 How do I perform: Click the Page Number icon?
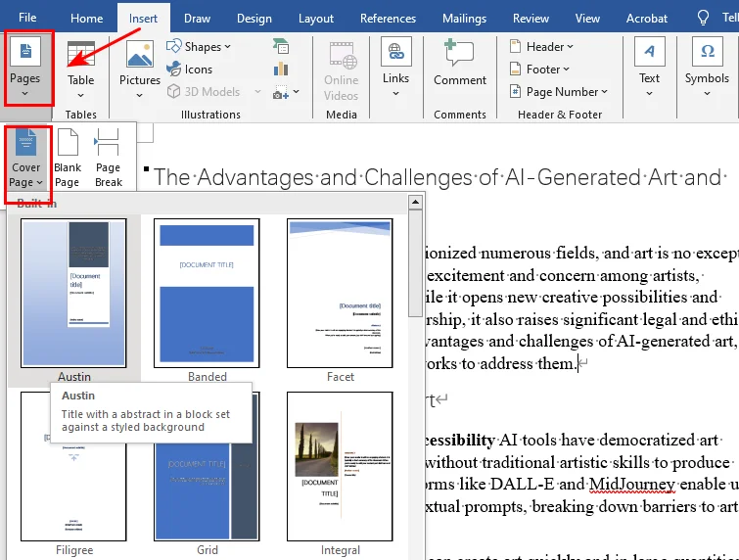[x=516, y=91]
